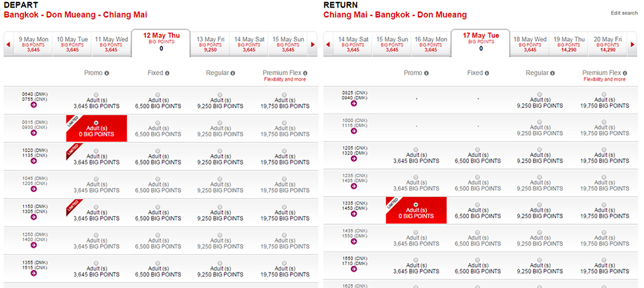Open Fixed fare info icon in Return section
644x288 pixels.
coord(487,73)
